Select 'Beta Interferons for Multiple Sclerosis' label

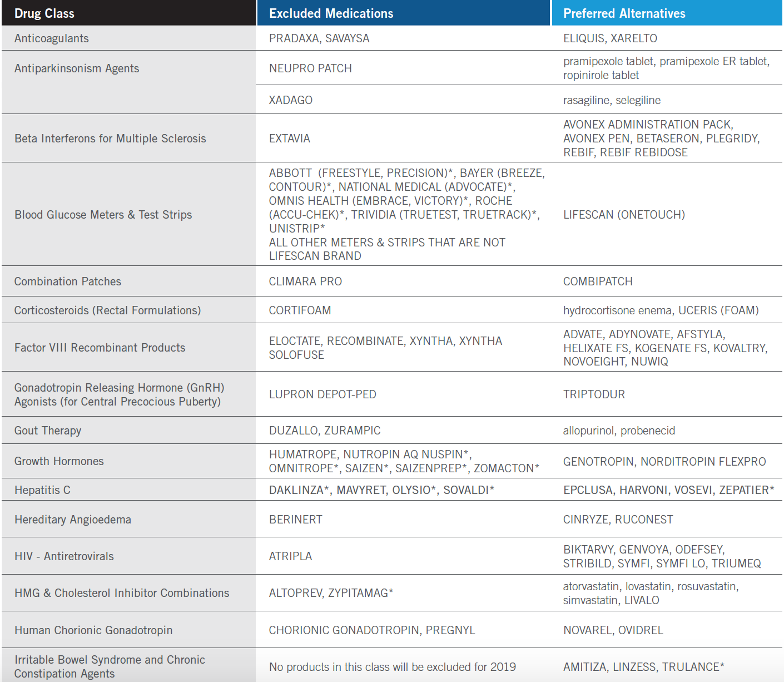pos(110,139)
